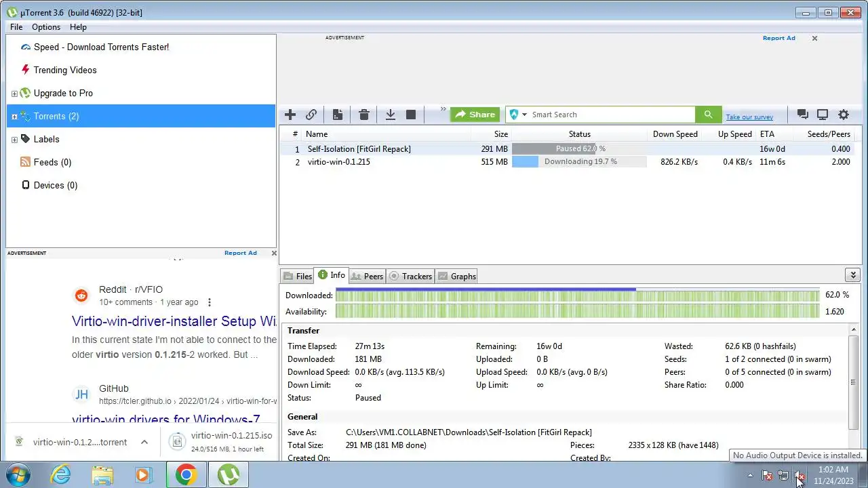Select Speed - Download Torrents Faster
The width and height of the screenshot is (868, 488).
(x=101, y=47)
